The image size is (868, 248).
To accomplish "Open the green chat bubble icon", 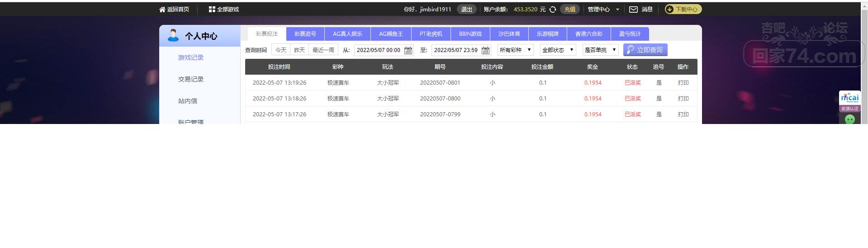I will (x=850, y=119).
